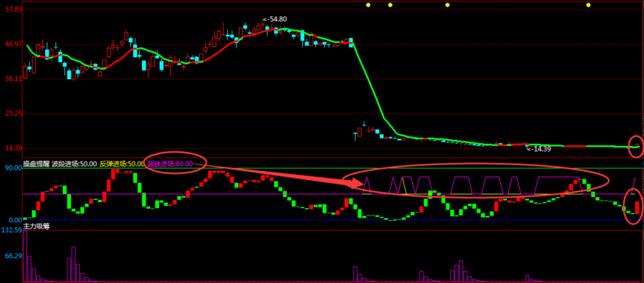The image size is (644, 283).
Task: Click the yellow 反弹进场:50.00 label
Action: point(122,164)
